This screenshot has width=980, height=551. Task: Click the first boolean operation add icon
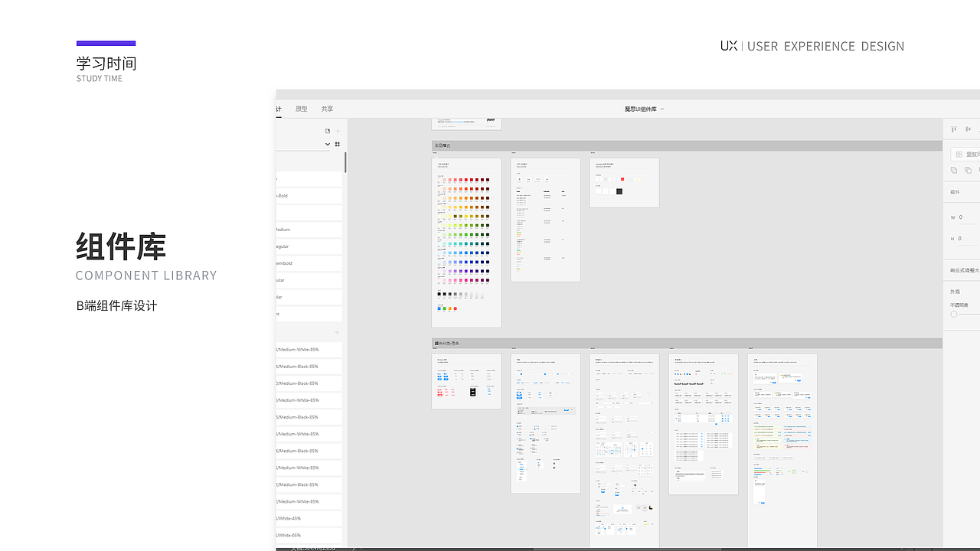pyautogui.click(x=954, y=170)
